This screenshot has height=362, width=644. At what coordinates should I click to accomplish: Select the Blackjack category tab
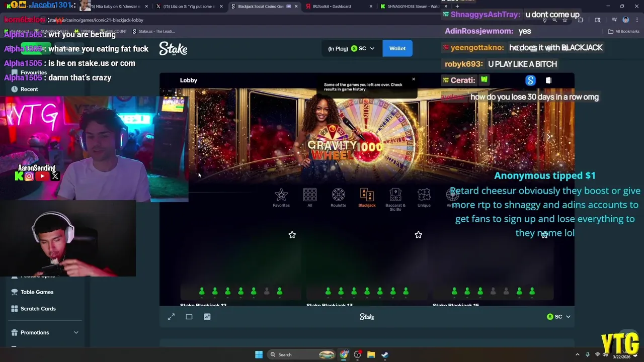[367, 198]
